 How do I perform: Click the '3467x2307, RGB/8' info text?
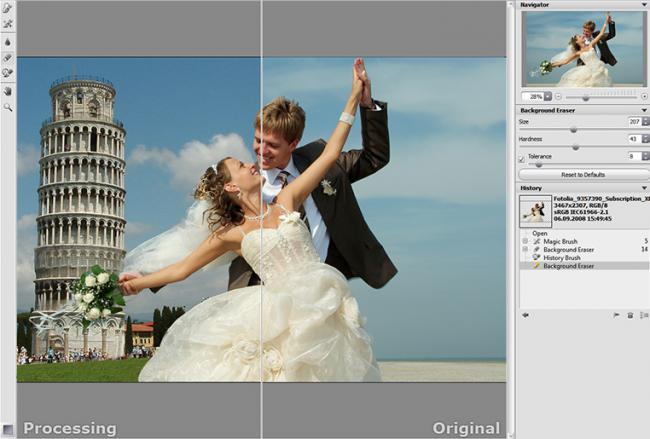pyautogui.click(x=579, y=205)
